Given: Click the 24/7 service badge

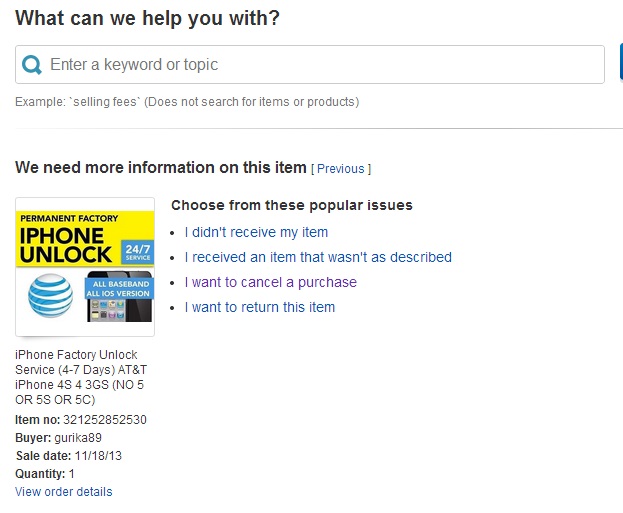Looking at the screenshot, I should (x=138, y=249).
